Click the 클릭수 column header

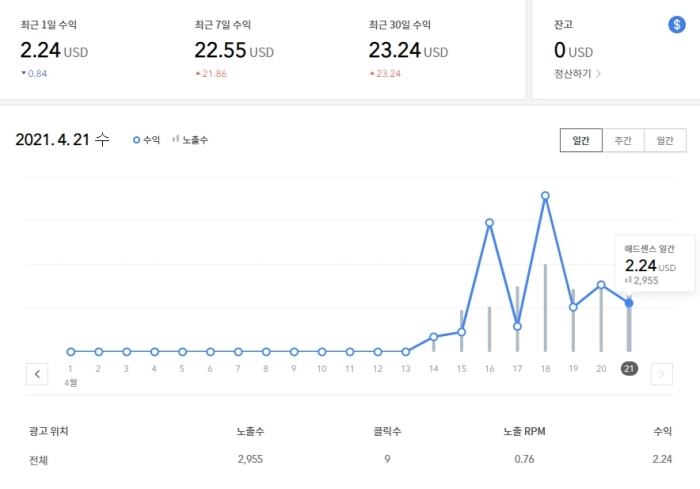(x=387, y=431)
